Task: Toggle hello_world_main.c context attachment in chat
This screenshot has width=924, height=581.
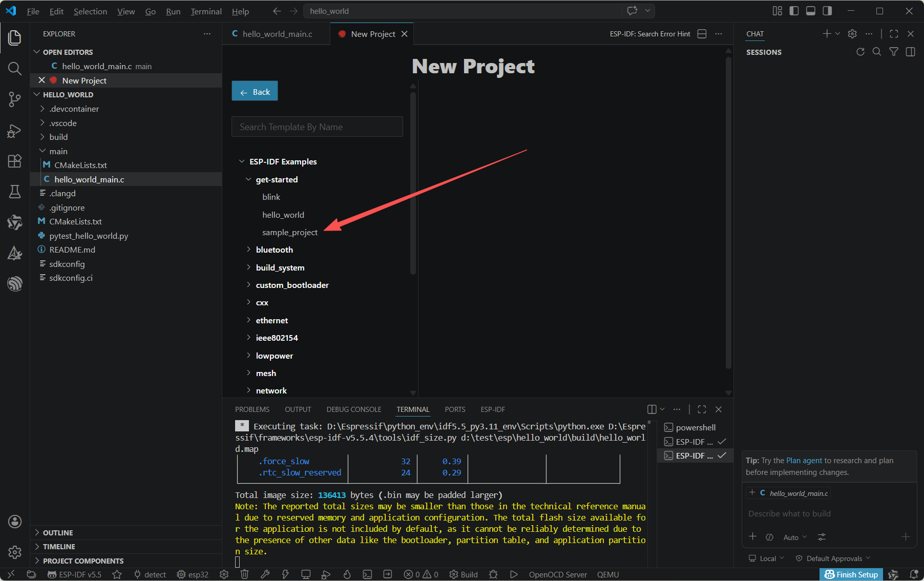Action: 789,493
